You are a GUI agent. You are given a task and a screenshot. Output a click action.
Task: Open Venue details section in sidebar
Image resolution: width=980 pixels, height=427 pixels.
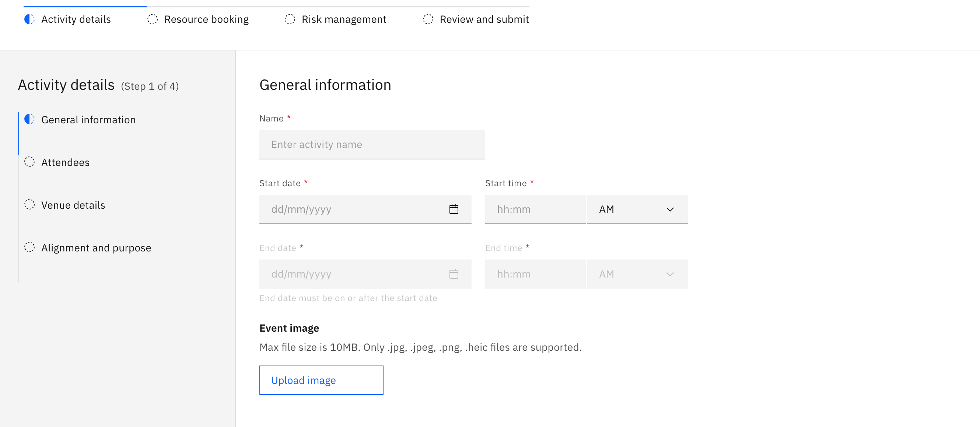point(73,205)
